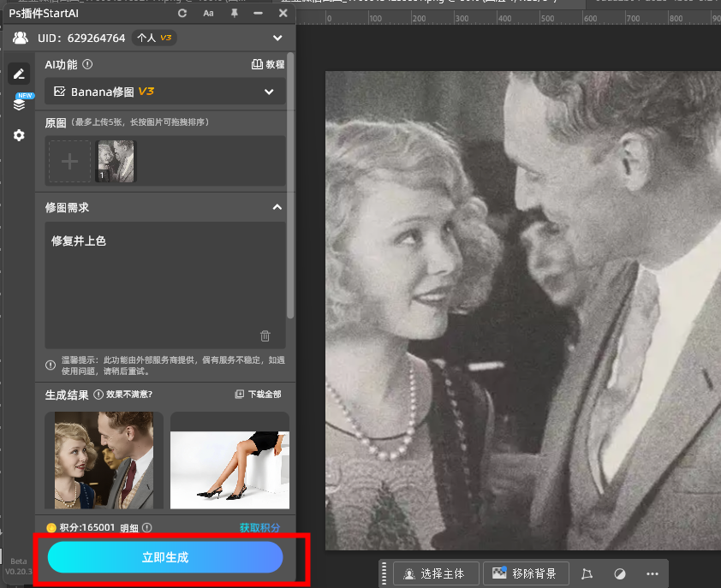Click 立即生成 generate button

165,557
